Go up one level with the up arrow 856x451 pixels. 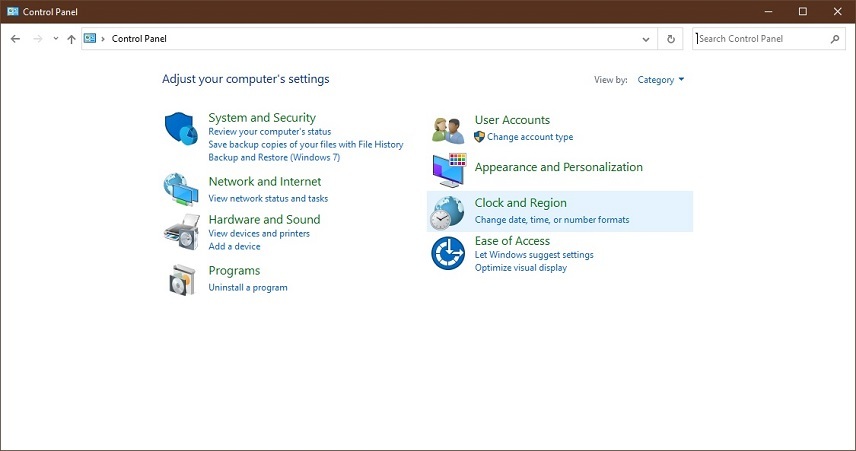tap(71, 39)
